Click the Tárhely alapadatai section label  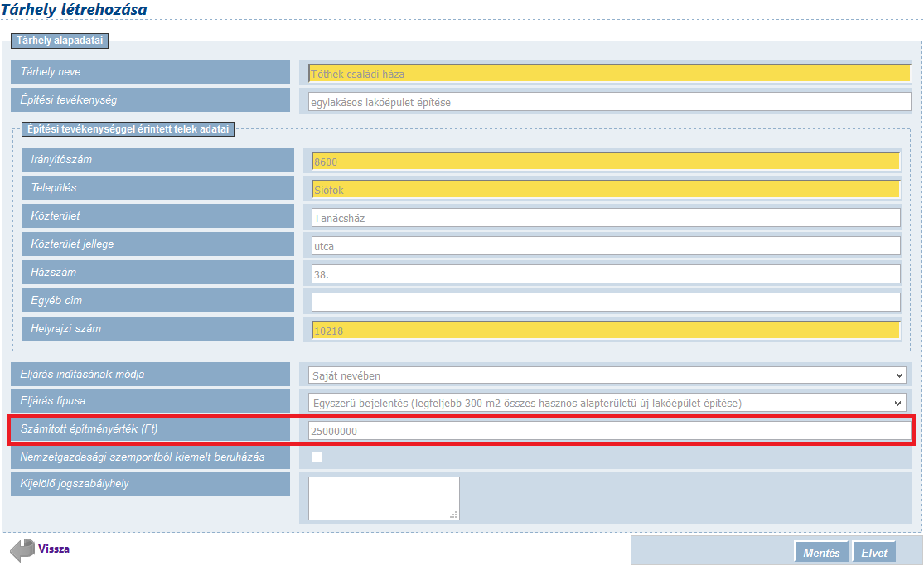[60, 41]
